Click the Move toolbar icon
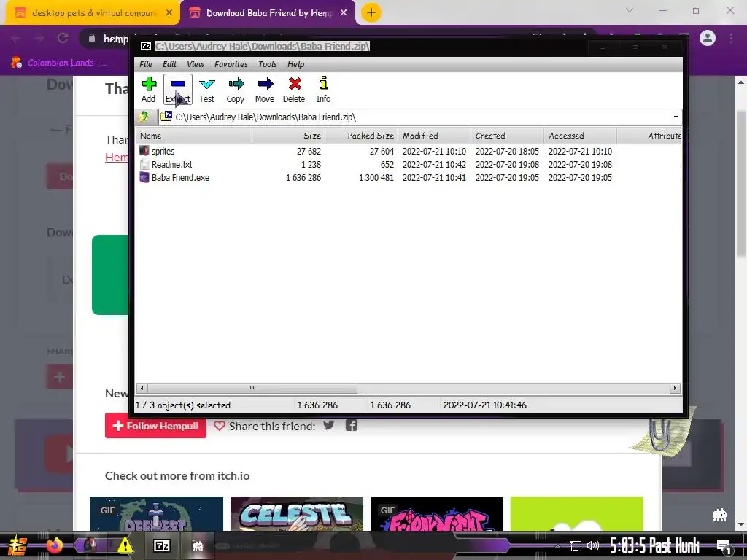Viewport: 747px width, 560px height. [x=265, y=90]
